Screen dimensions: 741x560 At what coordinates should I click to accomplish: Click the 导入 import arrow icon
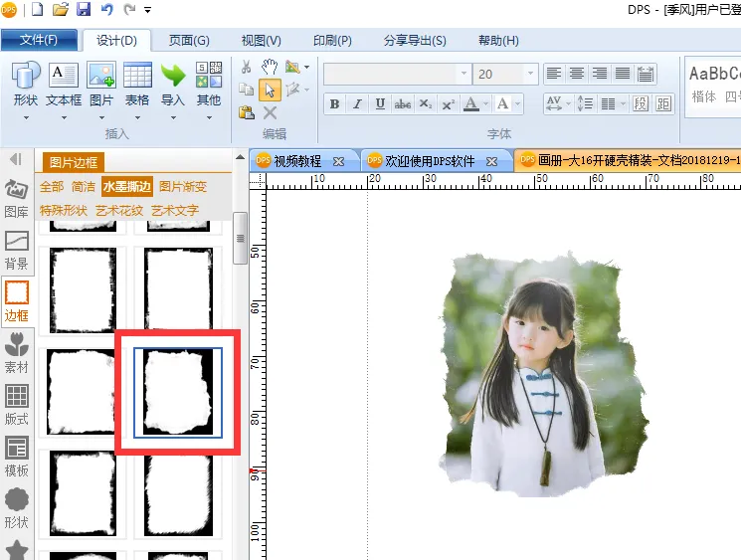point(172,75)
